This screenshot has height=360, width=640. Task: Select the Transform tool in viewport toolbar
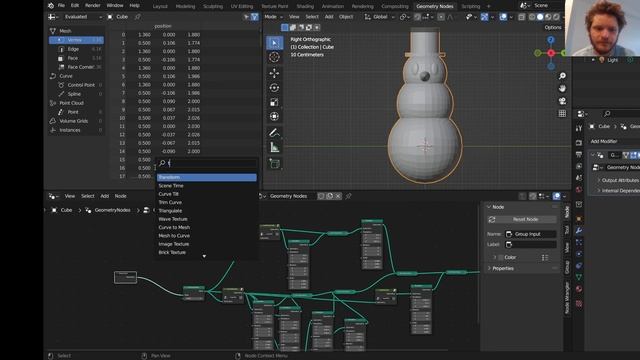[274, 116]
